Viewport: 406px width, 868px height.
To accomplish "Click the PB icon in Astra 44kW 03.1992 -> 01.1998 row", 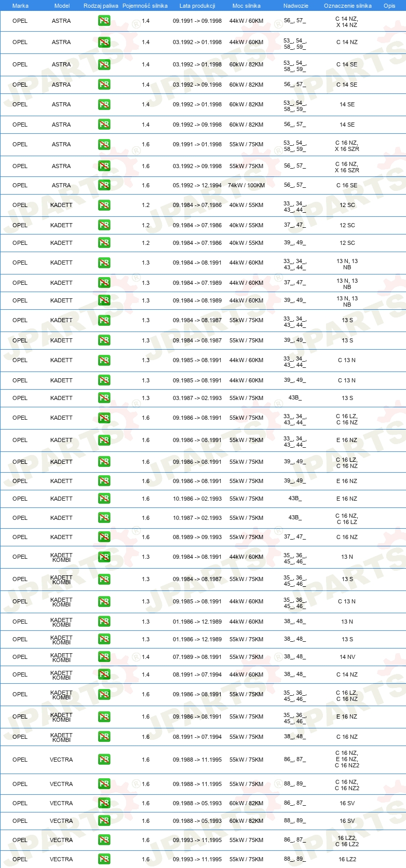I will [x=104, y=43].
